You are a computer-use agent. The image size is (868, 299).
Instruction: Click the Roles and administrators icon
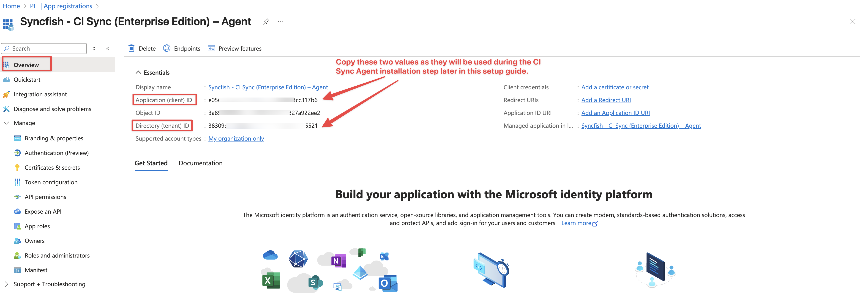pos(17,256)
